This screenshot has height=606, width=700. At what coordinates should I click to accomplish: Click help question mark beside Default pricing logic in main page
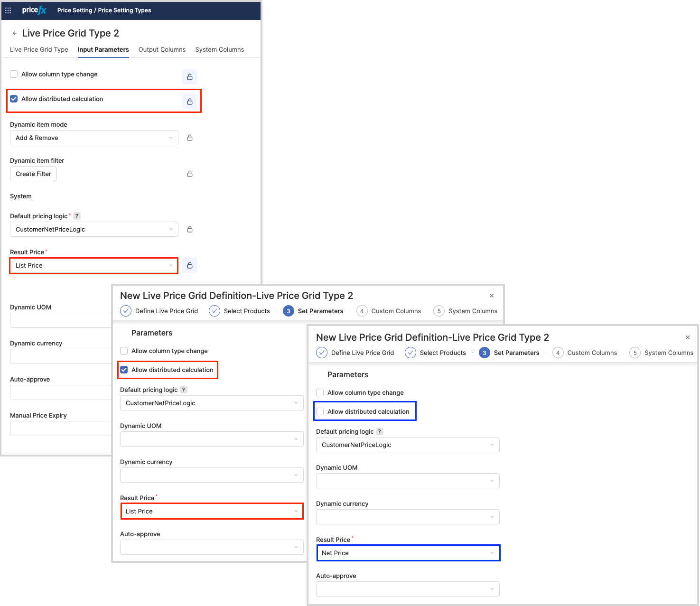77,216
